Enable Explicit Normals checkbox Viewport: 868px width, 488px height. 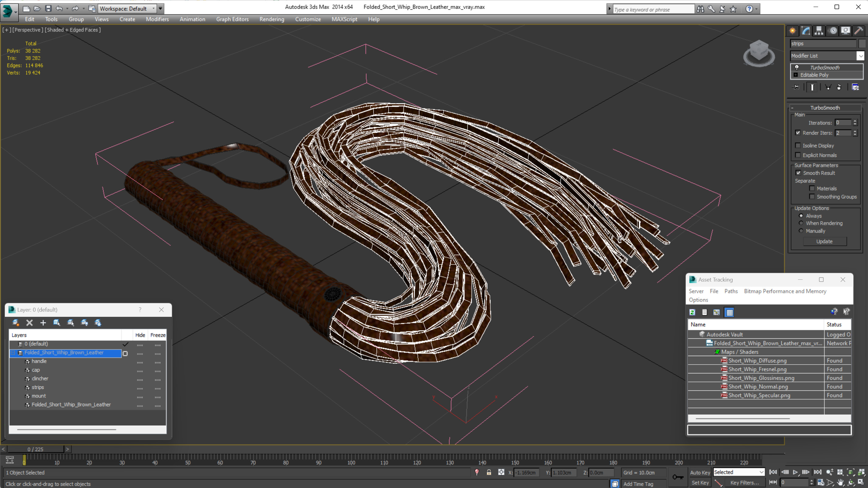798,155
